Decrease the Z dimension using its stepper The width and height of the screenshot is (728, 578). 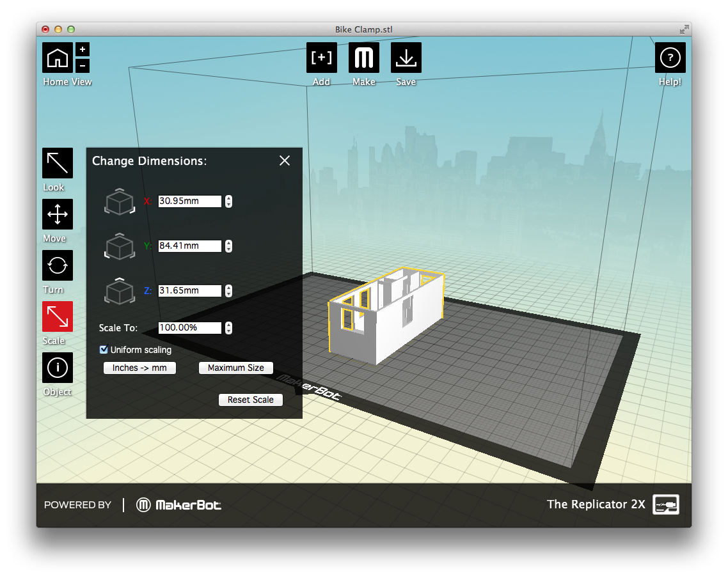(228, 293)
